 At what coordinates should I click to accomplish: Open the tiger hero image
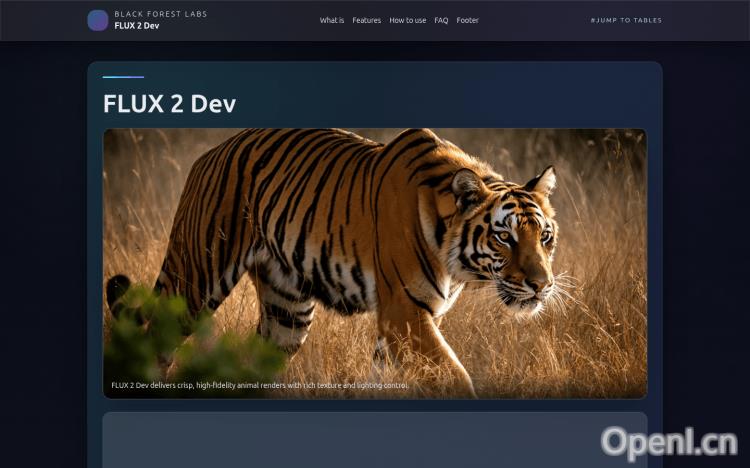click(375, 263)
